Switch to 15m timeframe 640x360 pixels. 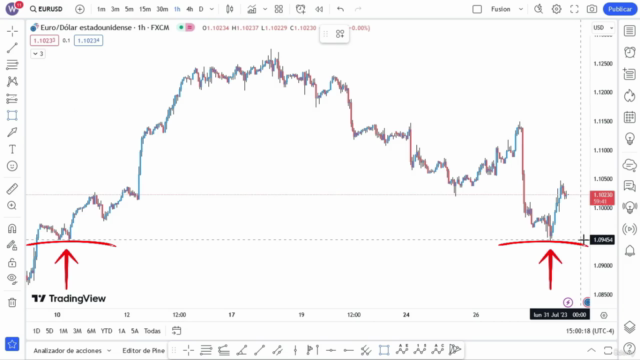point(145,9)
